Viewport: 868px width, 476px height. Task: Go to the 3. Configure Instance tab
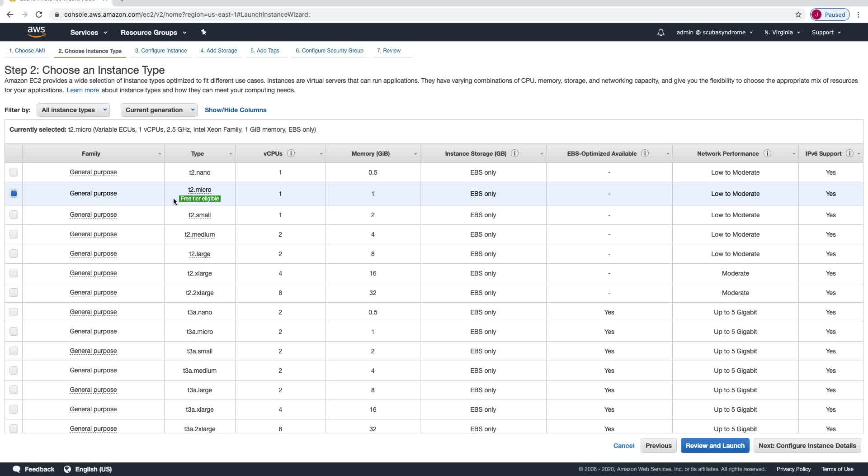[161, 51]
